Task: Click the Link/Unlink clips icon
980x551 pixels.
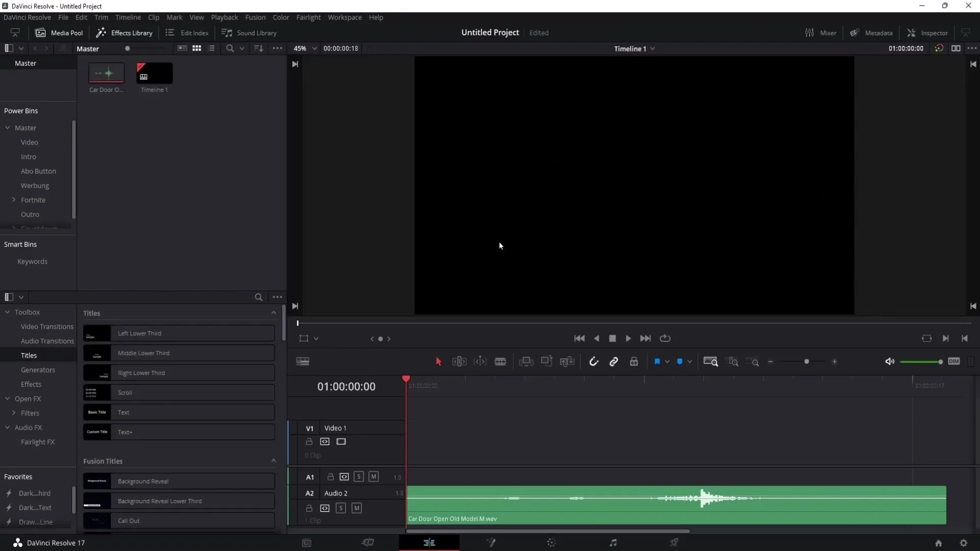Action: point(614,362)
